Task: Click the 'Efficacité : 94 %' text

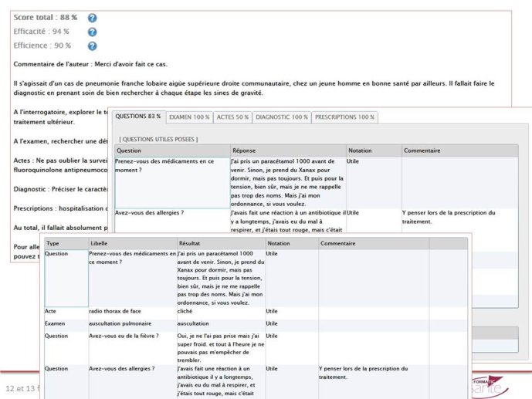Action: pyautogui.click(x=42, y=32)
